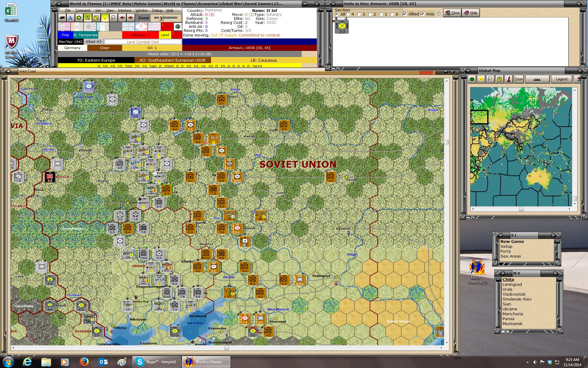Select the All section radio button

[337, 14]
